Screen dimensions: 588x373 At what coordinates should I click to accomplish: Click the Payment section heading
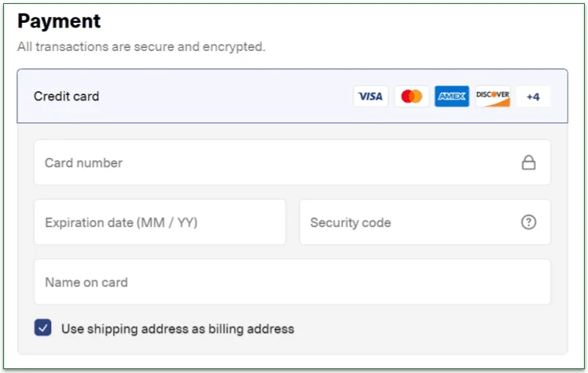pos(59,21)
